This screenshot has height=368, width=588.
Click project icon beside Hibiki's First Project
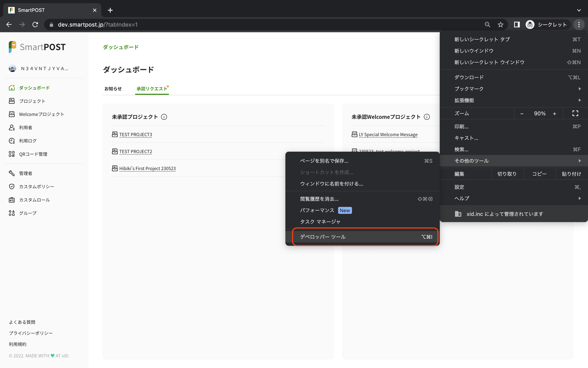[115, 168]
